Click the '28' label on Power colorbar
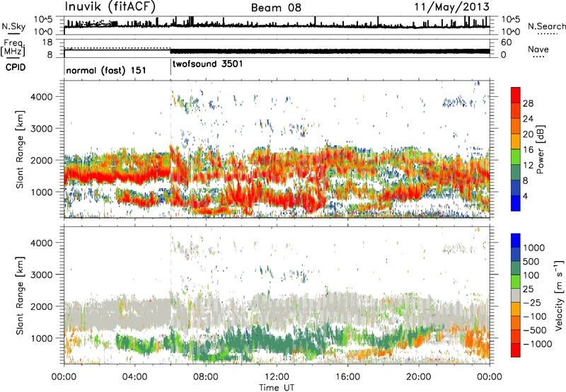This screenshot has height=392, width=566. point(528,103)
